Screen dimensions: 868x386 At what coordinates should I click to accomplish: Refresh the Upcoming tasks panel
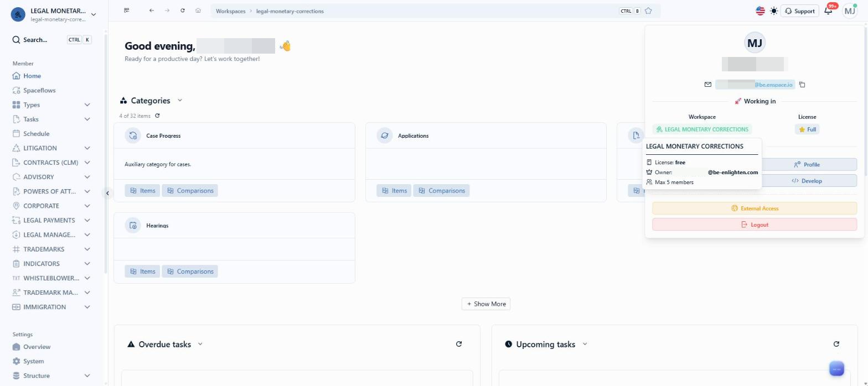point(836,344)
